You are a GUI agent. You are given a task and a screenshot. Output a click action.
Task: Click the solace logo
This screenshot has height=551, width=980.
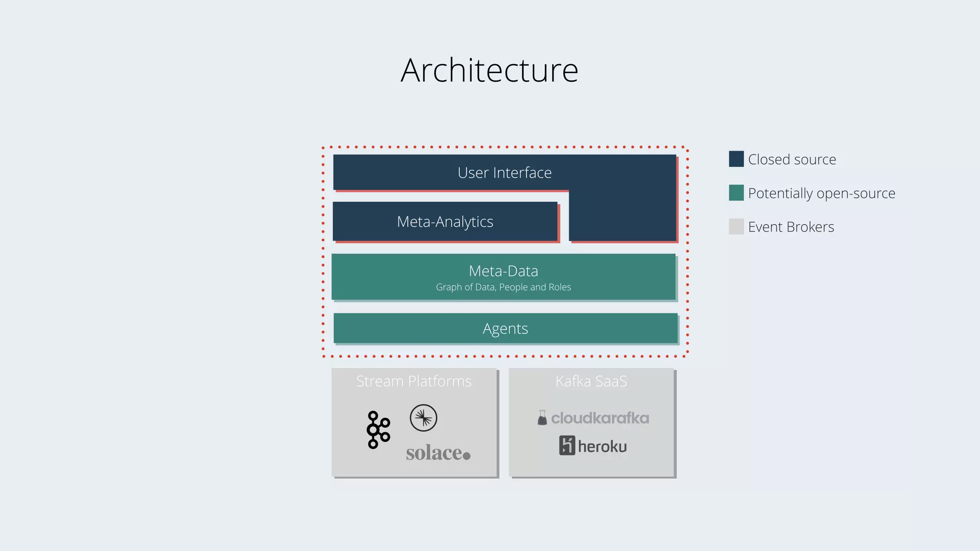click(438, 453)
